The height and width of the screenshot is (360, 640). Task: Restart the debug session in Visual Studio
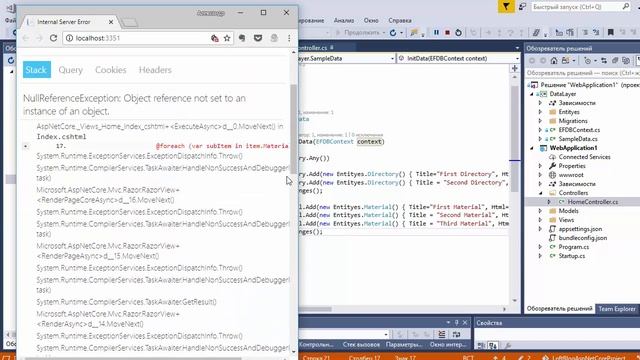(458, 32)
